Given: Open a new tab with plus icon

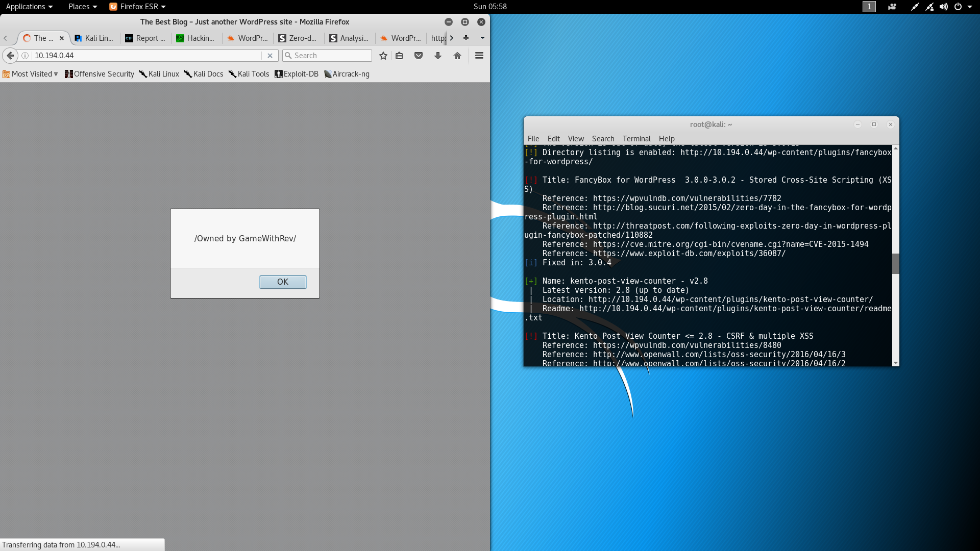Looking at the screenshot, I should 466,38.
